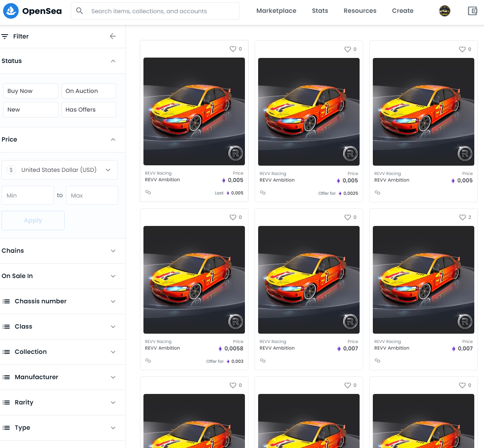The height and width of the screenshot is (448, 484).
Task: Expand the Rarity filter
Action: coord(63,402)
